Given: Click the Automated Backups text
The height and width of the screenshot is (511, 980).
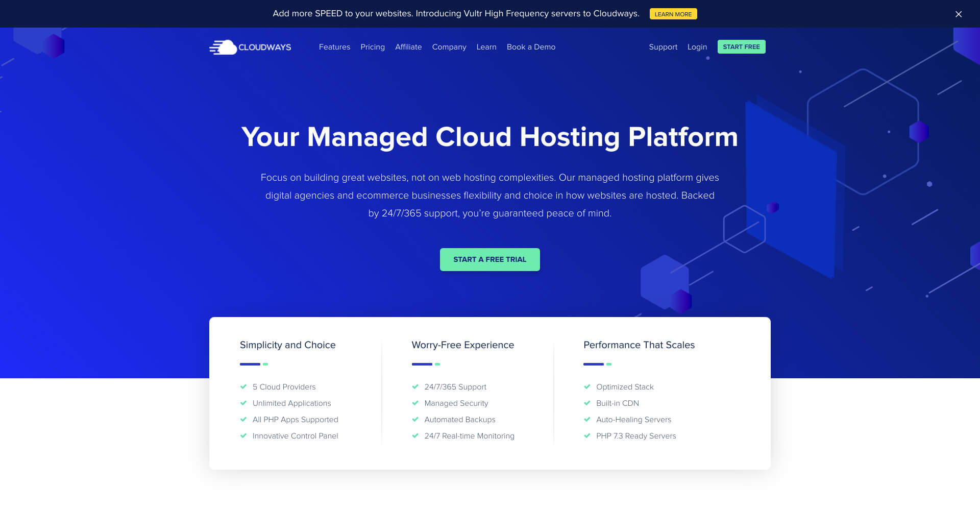Looking at the screenshot, I should pyautogui.click(x=460, y=420).
